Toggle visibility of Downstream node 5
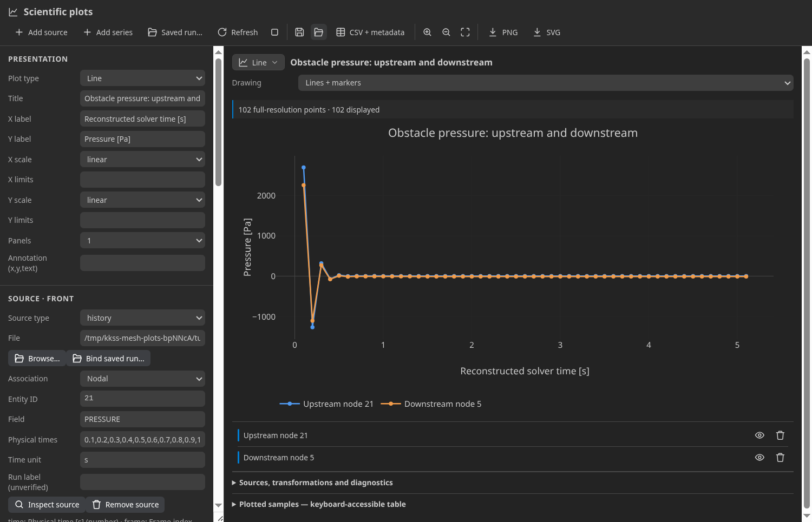 759,458
